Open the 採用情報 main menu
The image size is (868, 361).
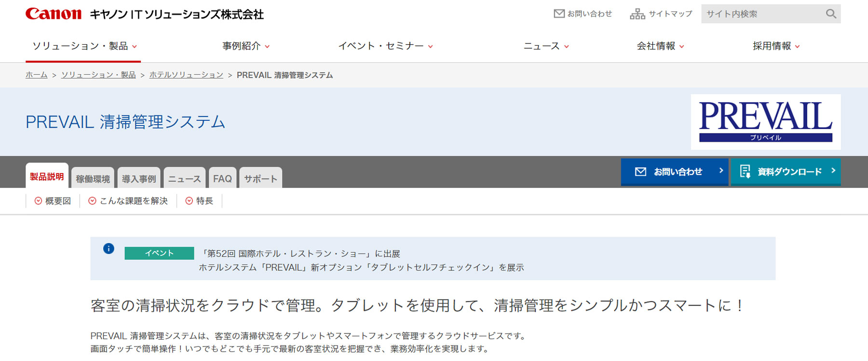(x=772, y=46)
